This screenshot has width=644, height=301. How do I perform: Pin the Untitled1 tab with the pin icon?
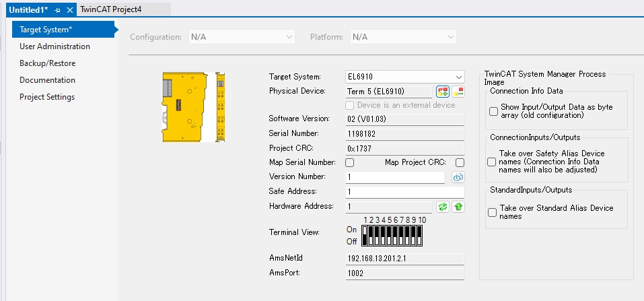57,10
